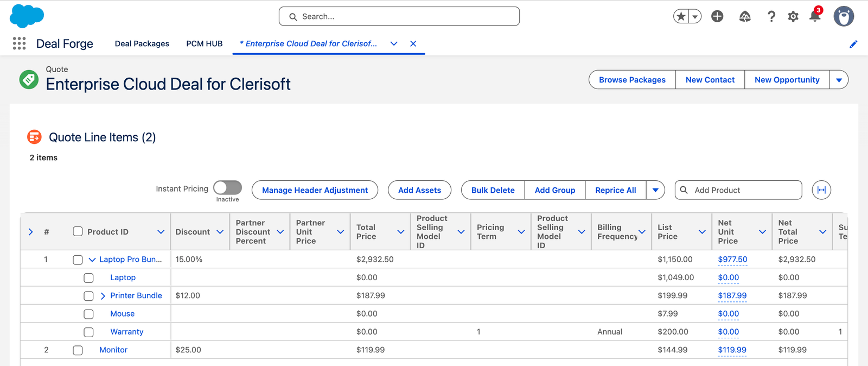Open the Product ID column menu

tap(161, 232)
